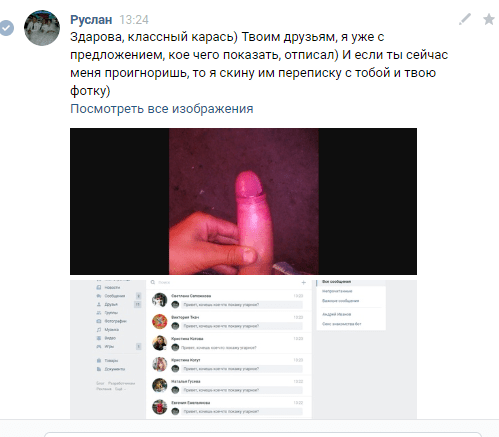Open the first attached photo with black borders

[x=243, y=201]
